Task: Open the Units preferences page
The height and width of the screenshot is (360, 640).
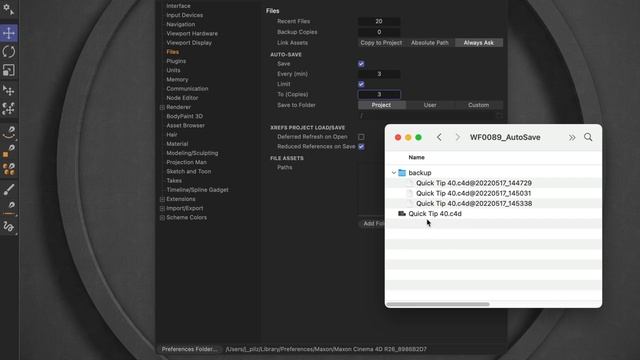Action: (x=173, y=70)
